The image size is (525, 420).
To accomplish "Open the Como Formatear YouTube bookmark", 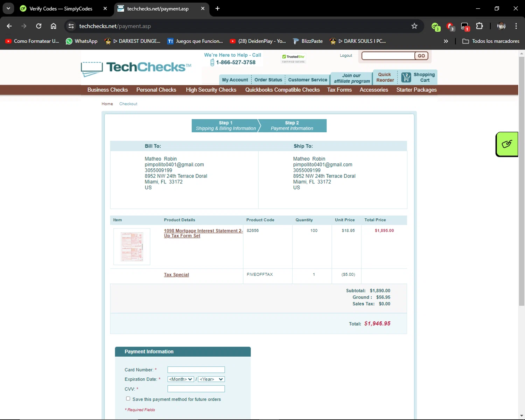I will pos(32,41).
